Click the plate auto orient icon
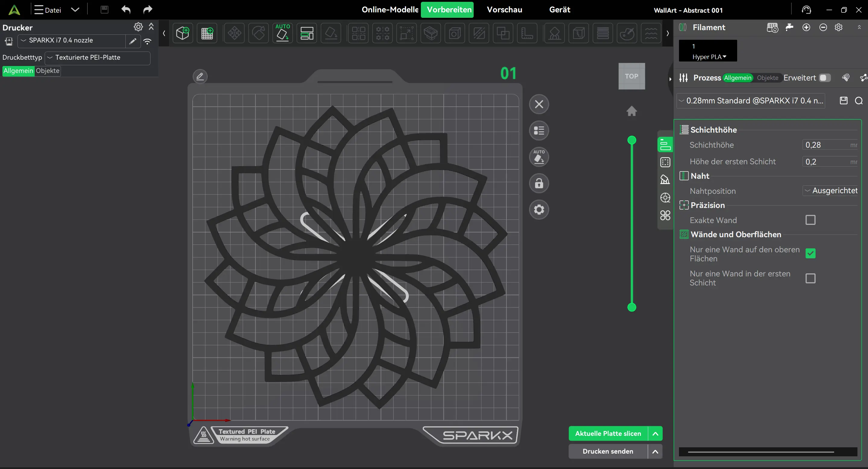 click(x=539, y=157)
